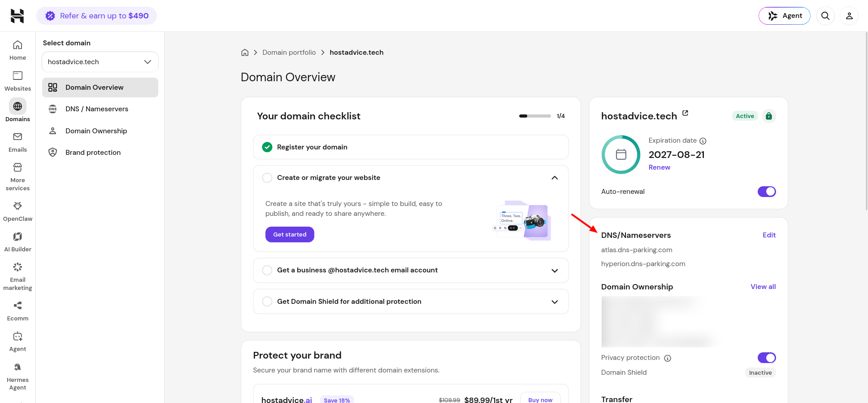Click the hostadvice.tech breadcrumb text
868x403 pixels.
356,53
